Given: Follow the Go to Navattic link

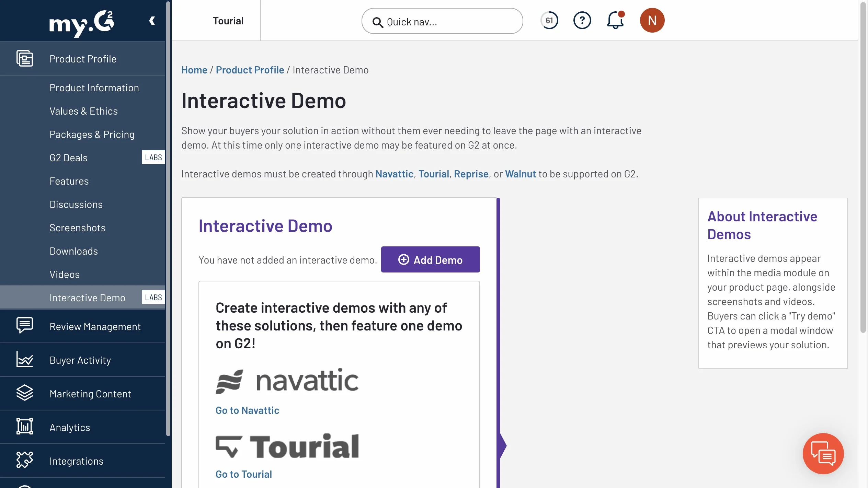Looking at the screenshot, I should tap(247, 410).
